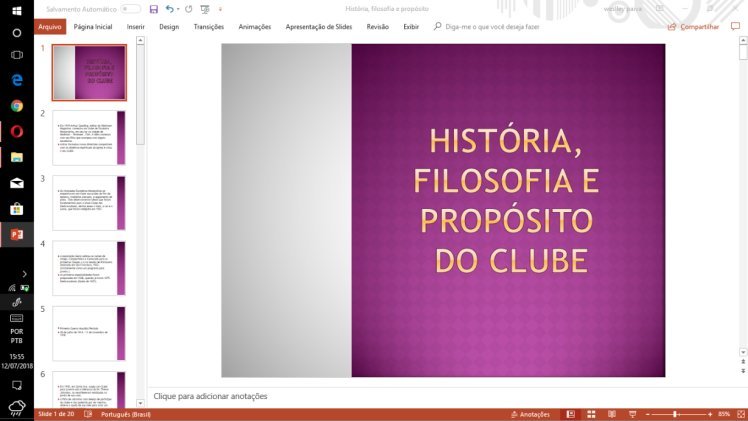Screen dimensions: 748x421
Task: Open Task View icon in taskbar
Action: coord(17,55)
